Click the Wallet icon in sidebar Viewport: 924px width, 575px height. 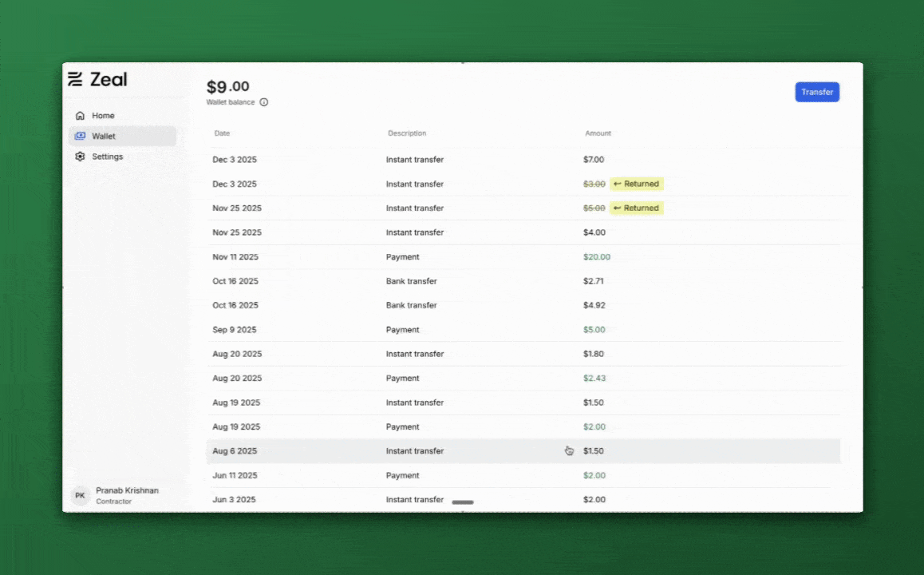pyautogui.click(x=80, y=137)
